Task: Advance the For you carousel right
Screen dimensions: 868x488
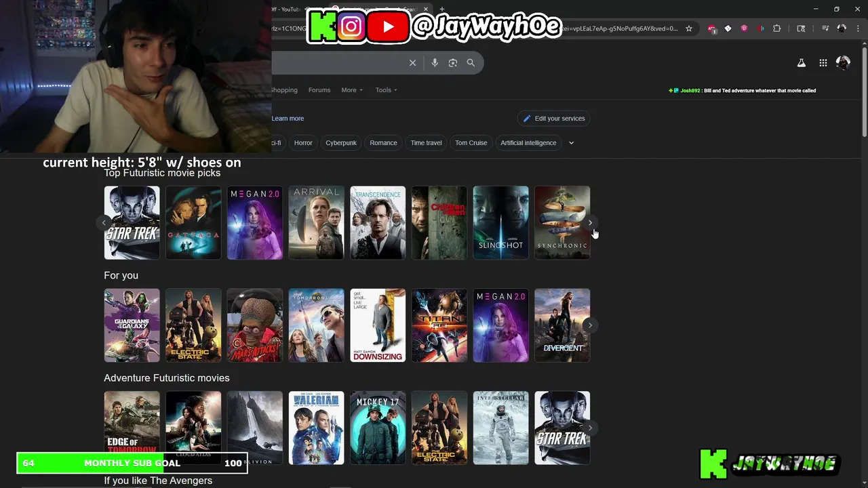Action: coord(590,325)
